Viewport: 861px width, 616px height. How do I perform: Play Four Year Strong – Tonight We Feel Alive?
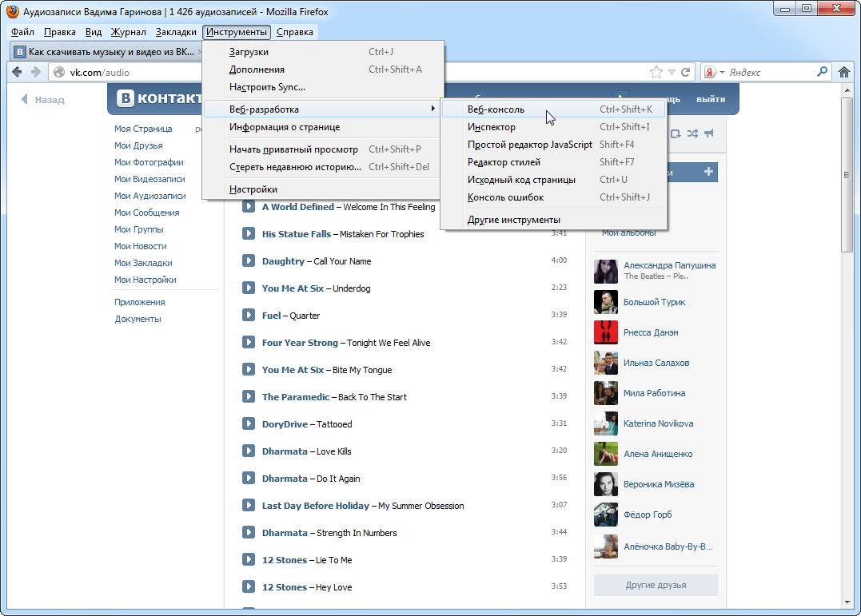click(x=249, y=342)
